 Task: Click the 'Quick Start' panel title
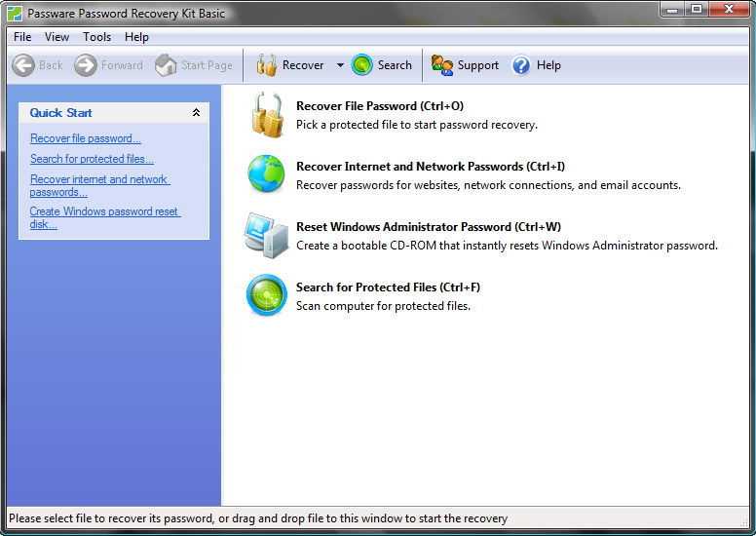60,113
